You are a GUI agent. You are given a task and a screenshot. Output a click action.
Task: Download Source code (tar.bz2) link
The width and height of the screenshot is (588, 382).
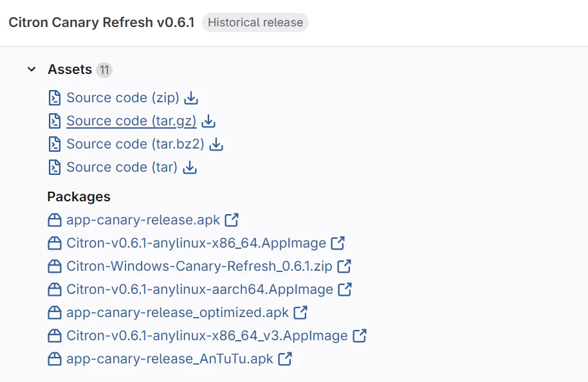click(x=135, y=145)
